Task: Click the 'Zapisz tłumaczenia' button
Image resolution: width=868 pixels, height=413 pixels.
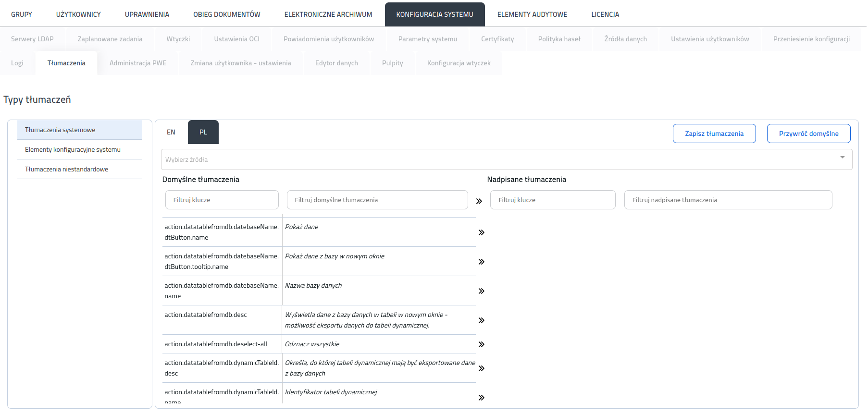Action: 714,134
